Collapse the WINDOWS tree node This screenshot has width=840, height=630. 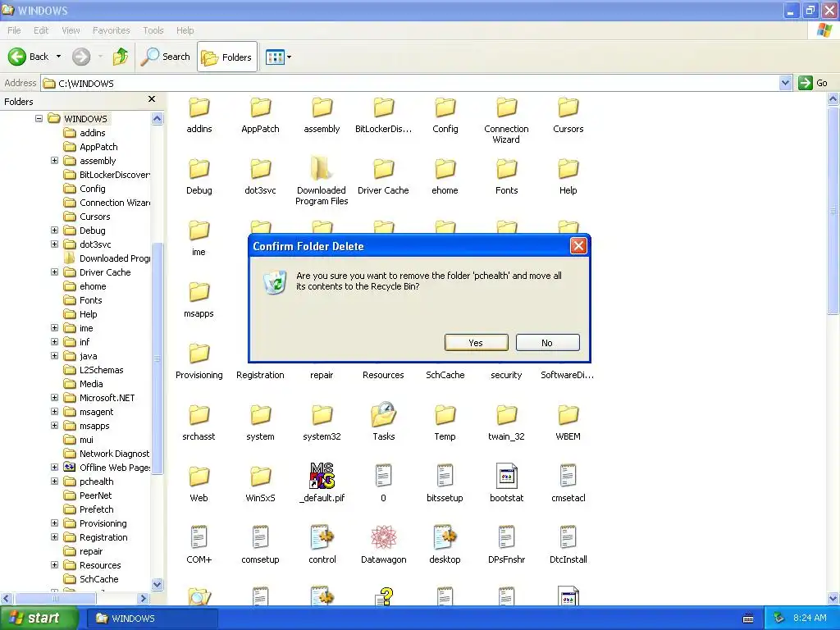(39, 118)
